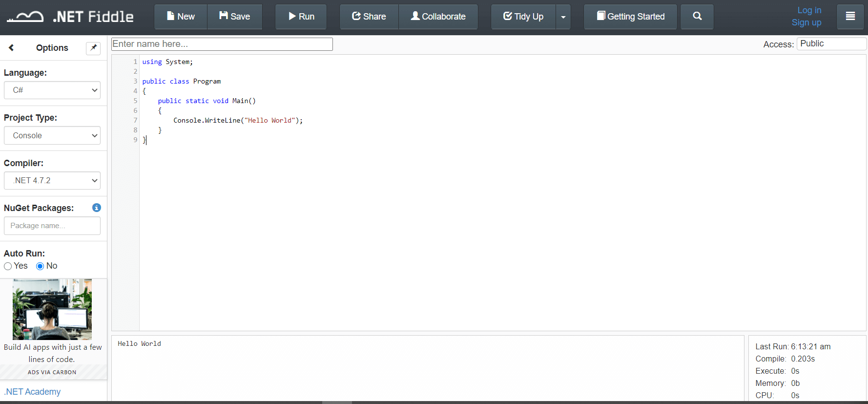Click the ADS VIA CARBON label
The image size is (868, 404).
click(52, 372)
